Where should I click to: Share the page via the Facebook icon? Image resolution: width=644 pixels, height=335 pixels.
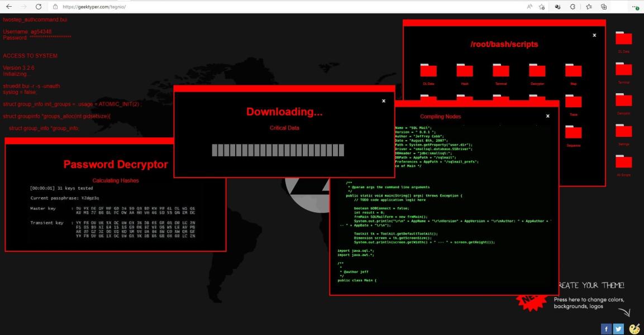[x=606, y=328]
